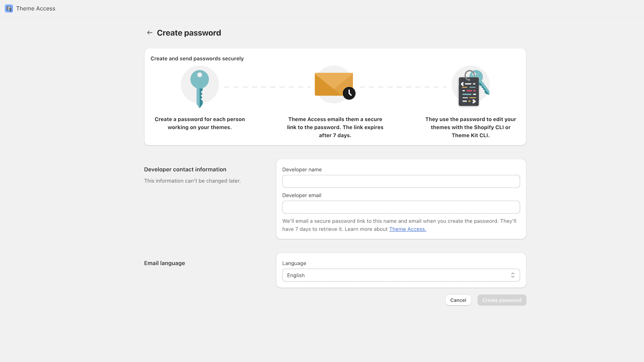Click the clock badge on the envelope
The image size is (644, 362).
(x=349, y=93)
